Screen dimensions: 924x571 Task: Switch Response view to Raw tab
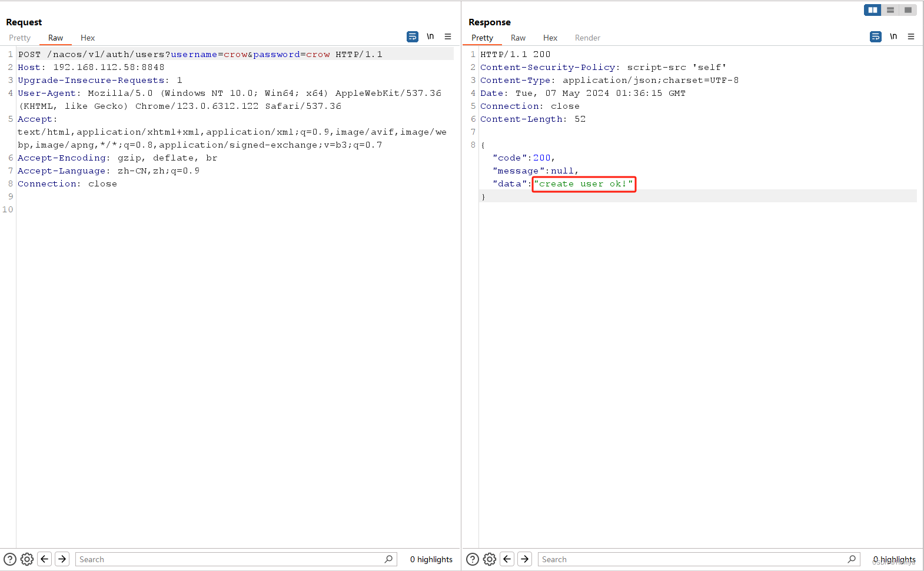(x=518, y=38)
